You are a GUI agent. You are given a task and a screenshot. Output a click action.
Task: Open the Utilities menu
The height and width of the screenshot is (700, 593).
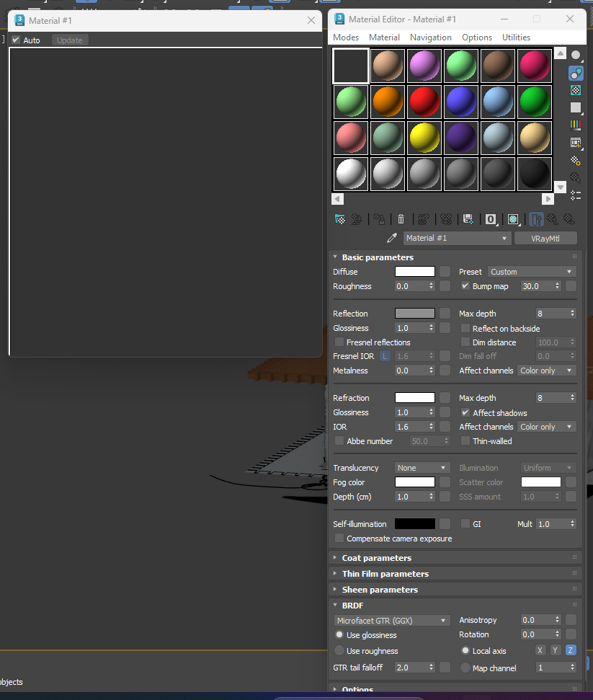coord(516,37)
